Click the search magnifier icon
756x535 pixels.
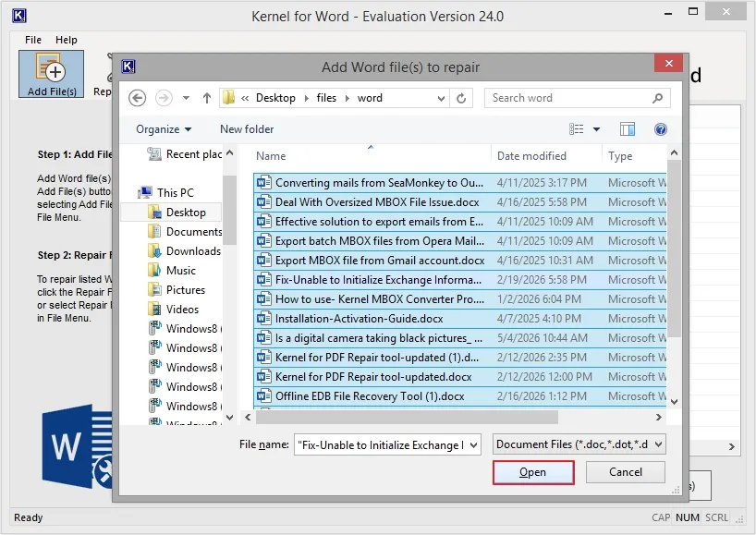click(657, 98)
